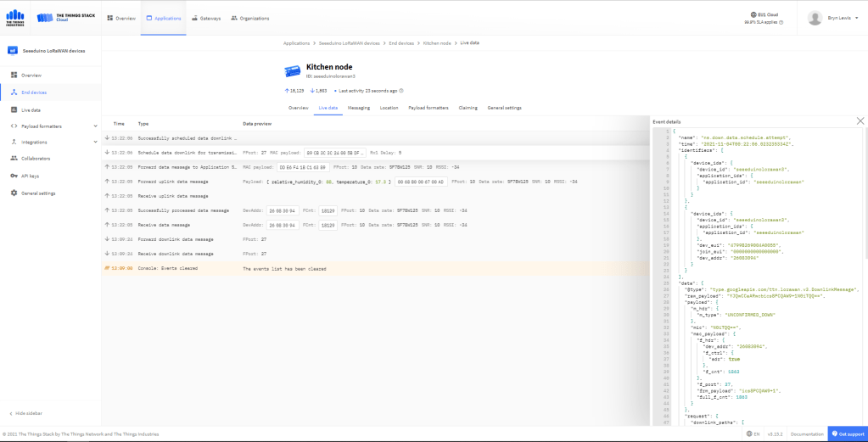
Task: Click the Collaborators people icon in sidebar
Action: coord(14,159)
